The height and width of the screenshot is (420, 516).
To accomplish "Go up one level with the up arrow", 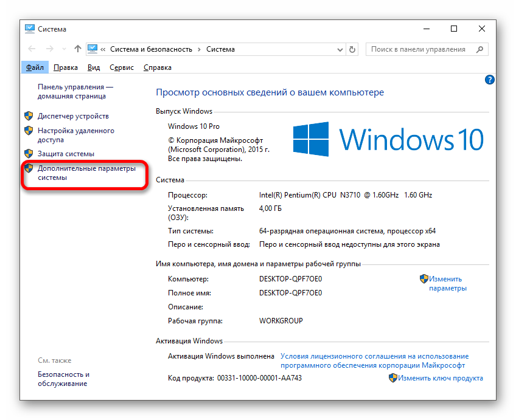I will pyautogui.click(x=78, y=49).
